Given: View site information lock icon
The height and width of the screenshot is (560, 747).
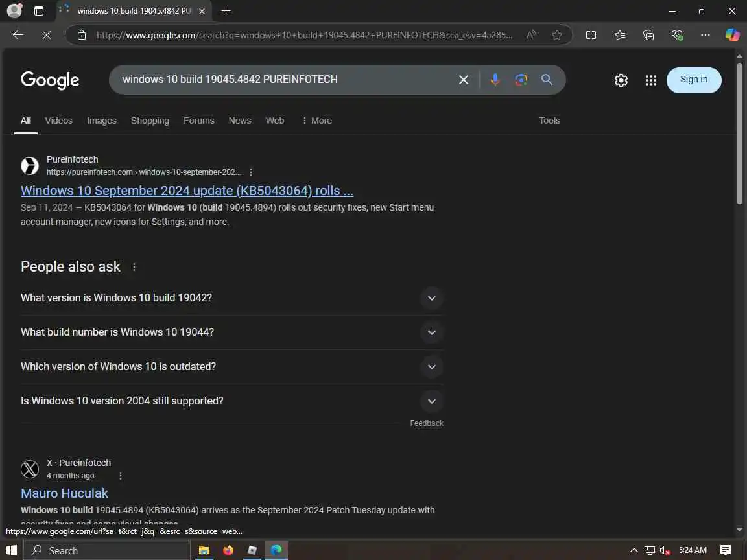Looking at the screenshot, I should 82,35.
